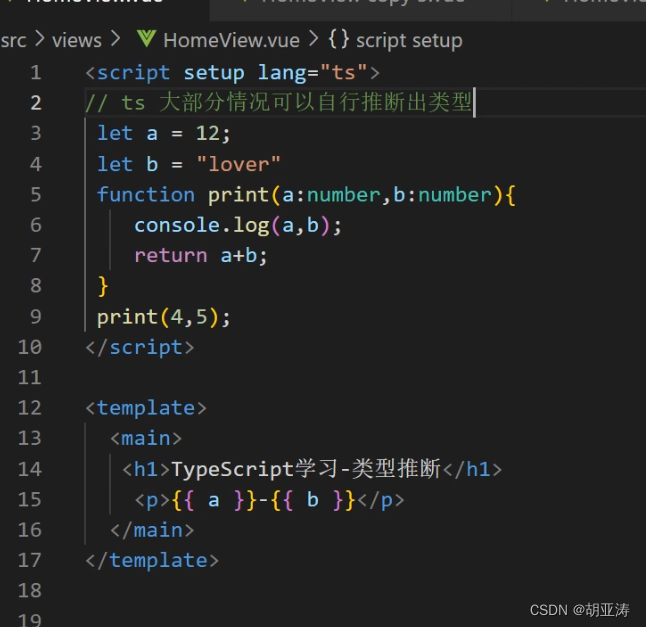Click the h1 'TypeScript学习-类型推断' text
The image size is (646, 627).
(306, 469)
